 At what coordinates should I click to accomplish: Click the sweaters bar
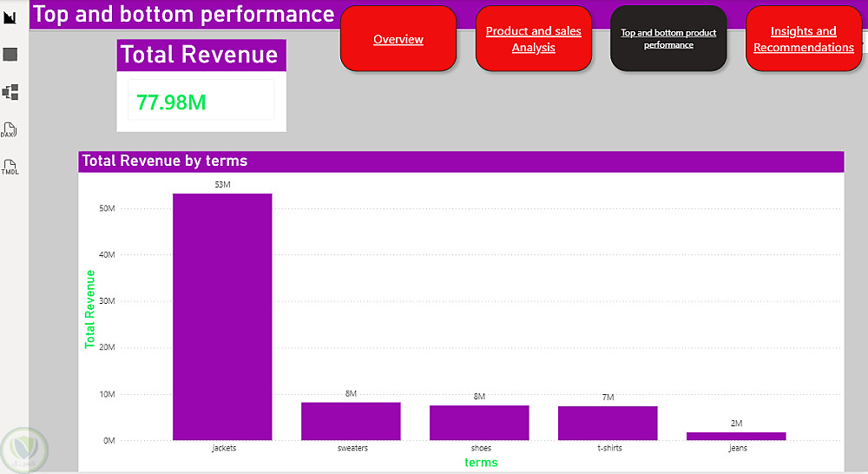[351, 421]
